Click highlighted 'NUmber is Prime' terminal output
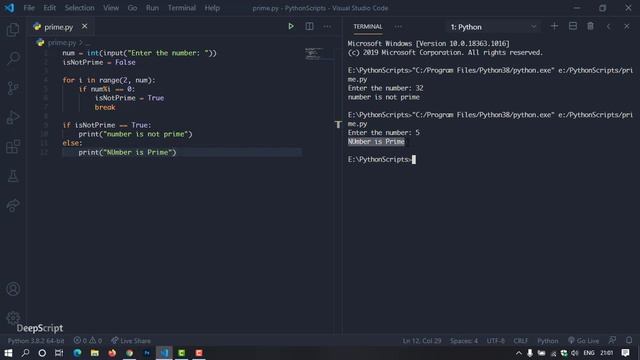This screenshot has width=640, height=360. point(376,142)
